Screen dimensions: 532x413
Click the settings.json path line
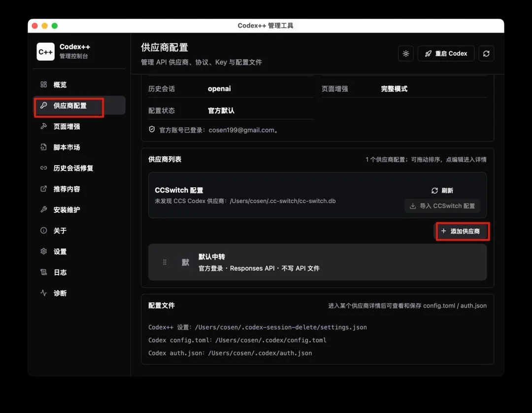tap(257, 327)
